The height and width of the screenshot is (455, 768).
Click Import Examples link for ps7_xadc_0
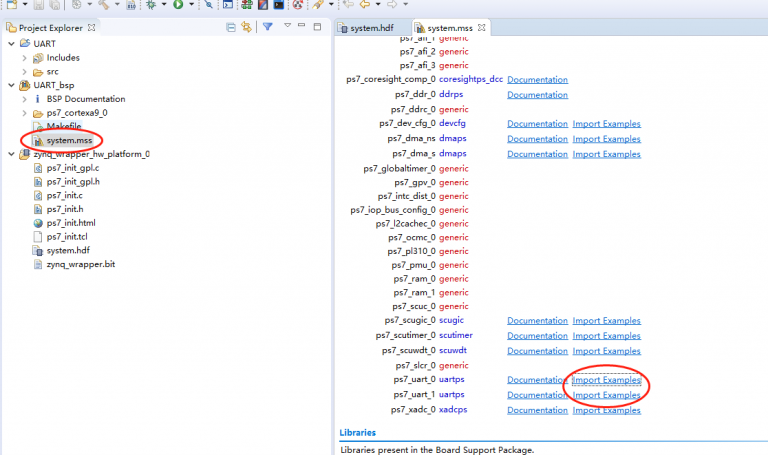(x=606, y=410)
